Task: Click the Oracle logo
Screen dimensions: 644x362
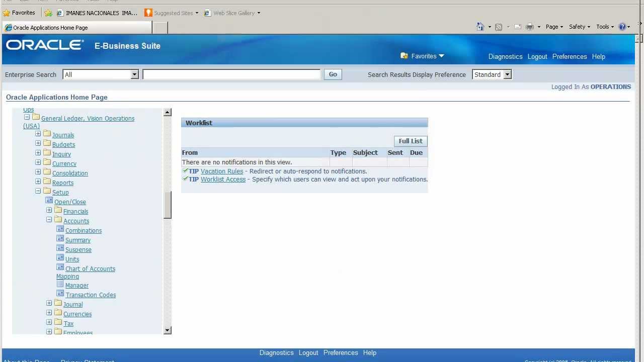Action: click(45, 45)
